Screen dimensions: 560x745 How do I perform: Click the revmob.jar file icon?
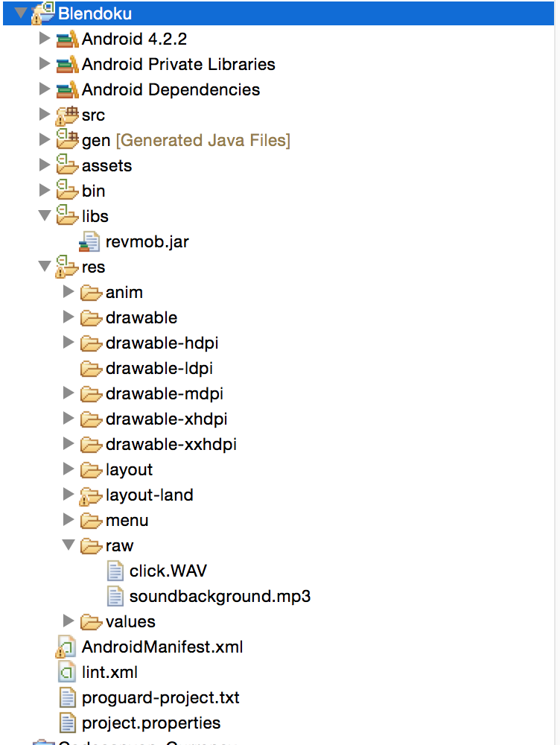(90, 241)
